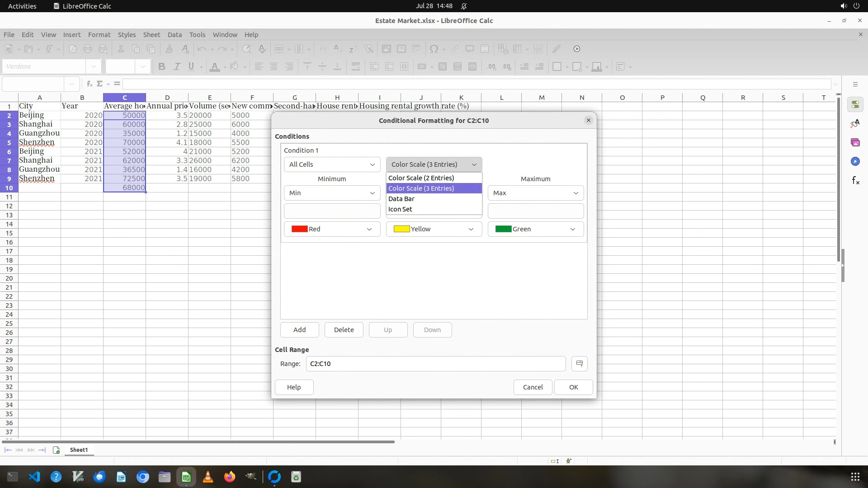Click the shrink range selector icon
This screenshot has height=488, width=868.
point(579,364)
